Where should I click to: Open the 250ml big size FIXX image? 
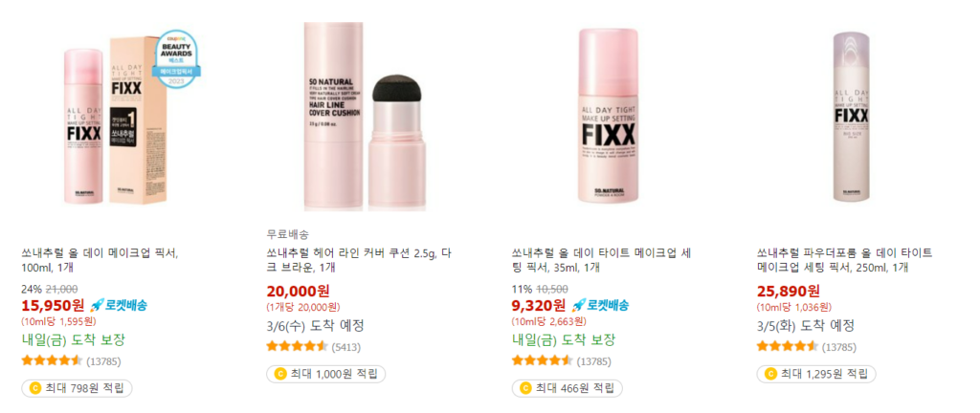tap(852, 117)
